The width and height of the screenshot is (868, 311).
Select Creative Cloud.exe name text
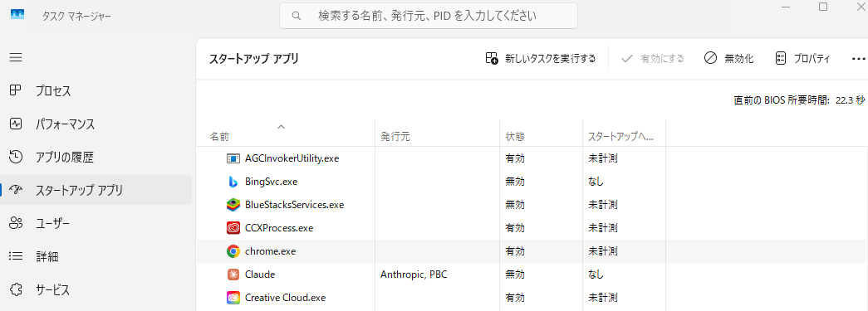(x=285, y=298)
